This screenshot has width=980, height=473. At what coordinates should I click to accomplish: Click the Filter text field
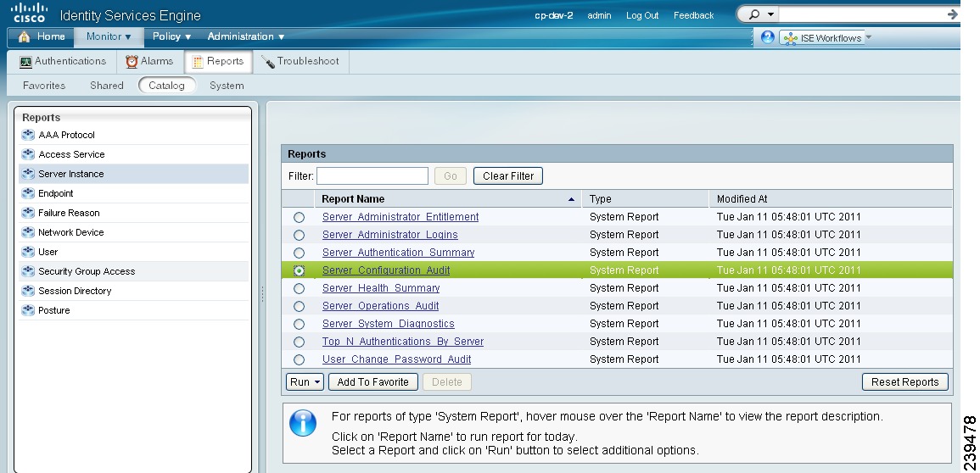tap(372, 176)
